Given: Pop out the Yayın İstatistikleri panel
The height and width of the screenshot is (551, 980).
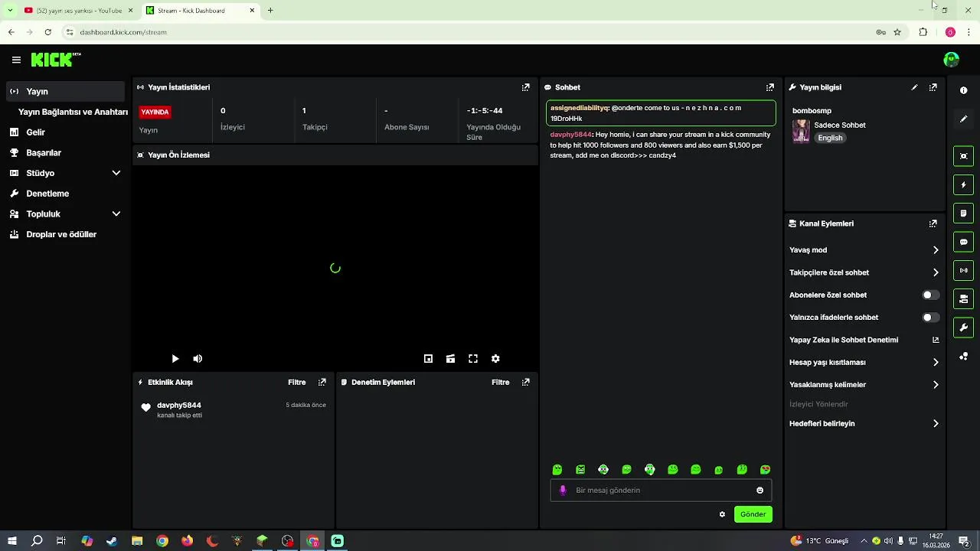Looking at the screenshot, I should click(525, 87).
